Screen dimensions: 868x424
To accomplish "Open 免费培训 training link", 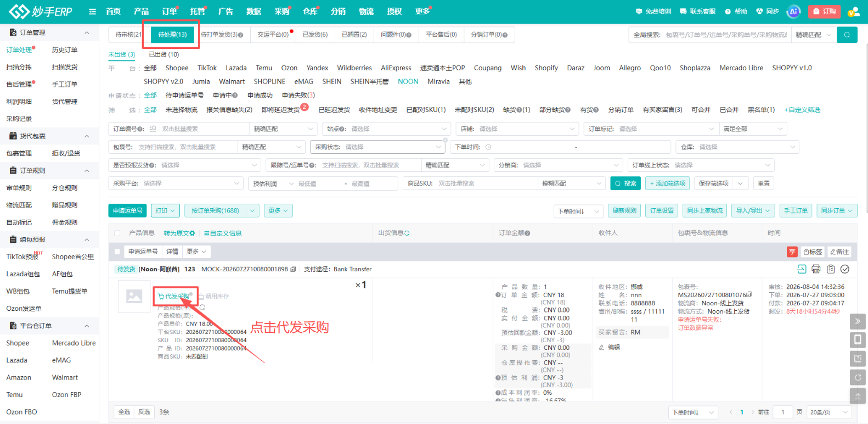I will pos(653,12).
